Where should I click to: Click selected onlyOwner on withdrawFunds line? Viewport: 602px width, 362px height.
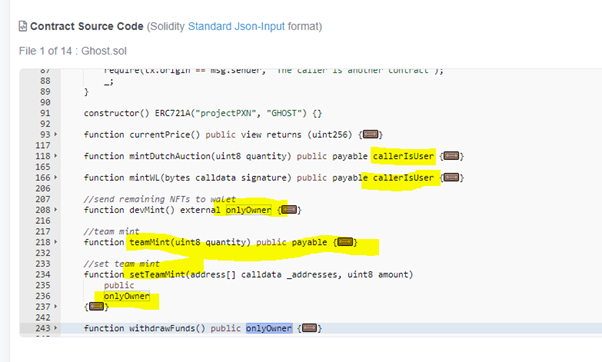click(x=269, y=328)
